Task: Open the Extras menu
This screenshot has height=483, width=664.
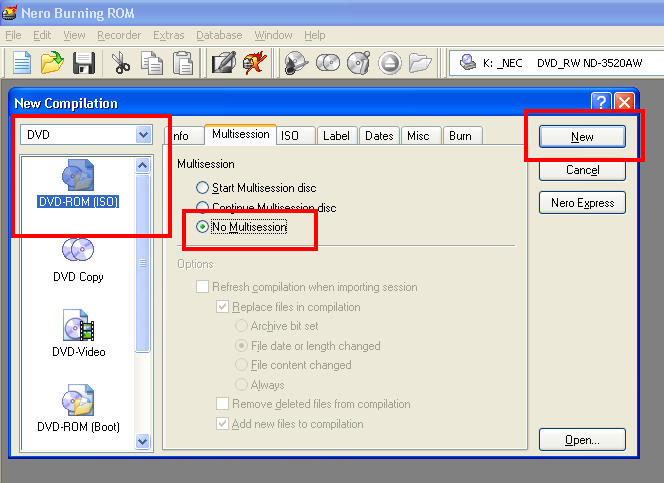Action: click(x=169, y=35)
